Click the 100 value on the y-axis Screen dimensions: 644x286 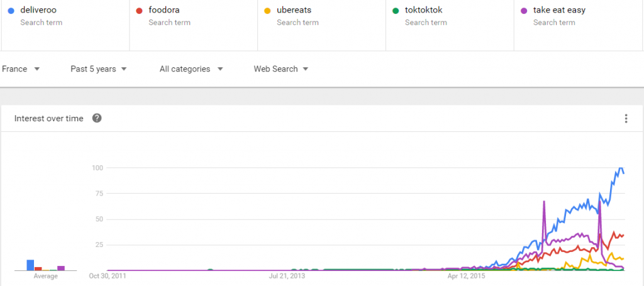tap(97, 167)
